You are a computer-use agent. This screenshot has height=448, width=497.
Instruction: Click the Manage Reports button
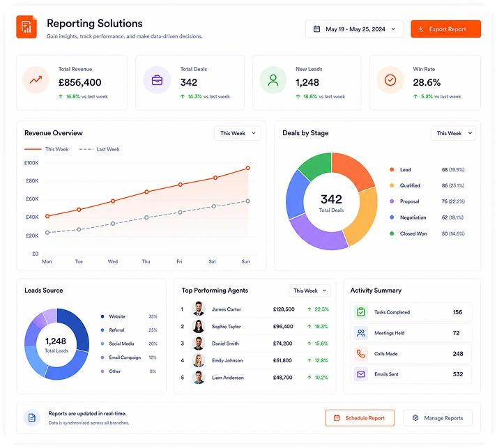coord(438,418)
